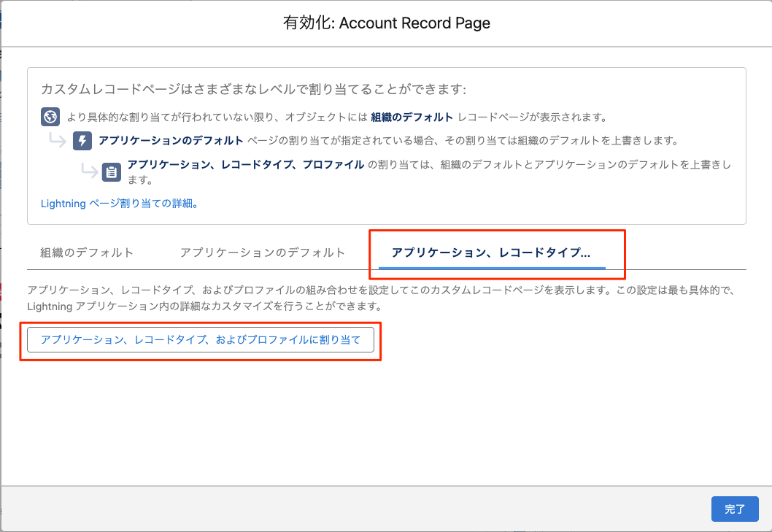Click the カスタムレコードページ heading text

[x=253, y=89]
